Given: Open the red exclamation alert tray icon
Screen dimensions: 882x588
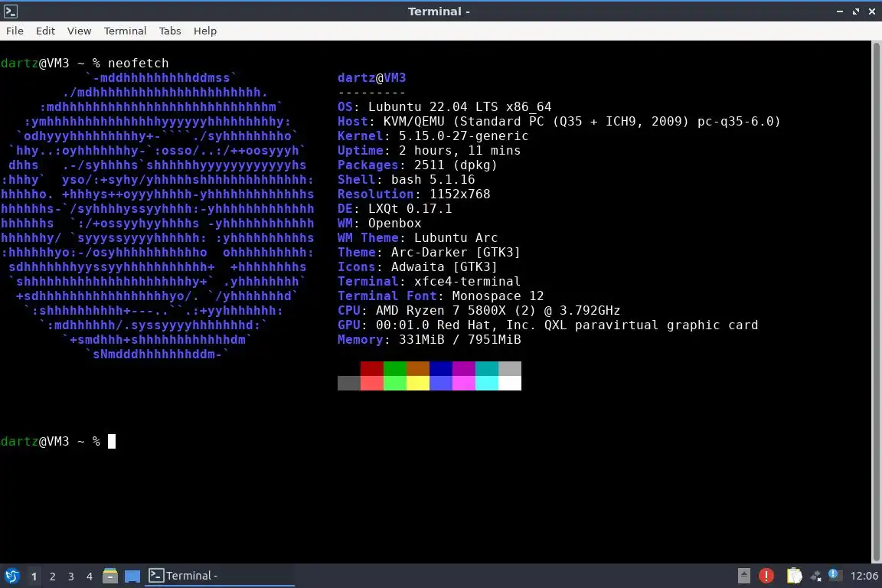Looking at the screenshot, I should [x=766, y=576].
